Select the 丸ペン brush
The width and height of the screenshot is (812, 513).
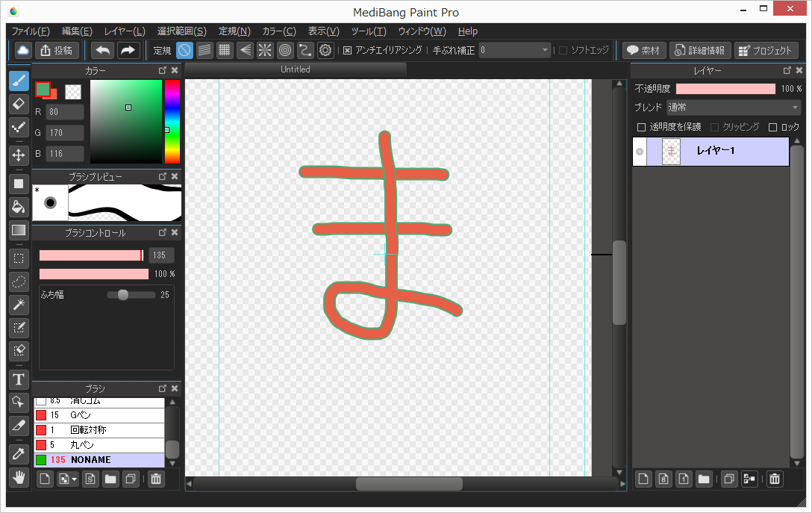99,445
